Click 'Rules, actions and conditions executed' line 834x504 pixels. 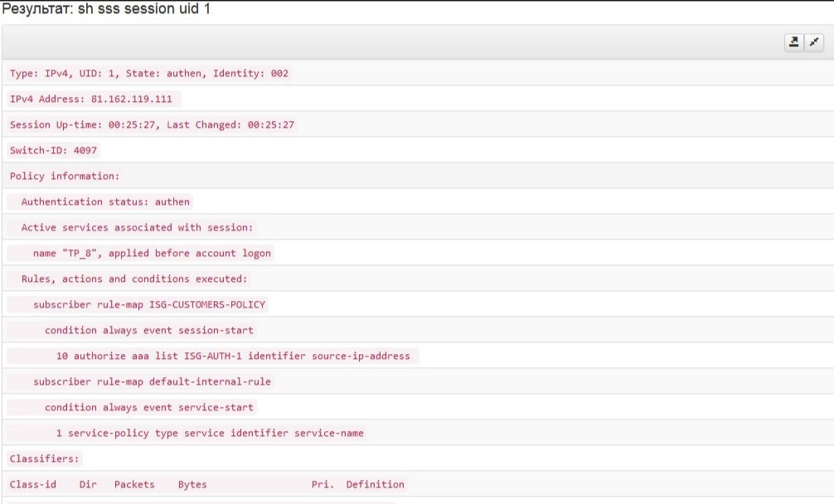click(134, 279)
